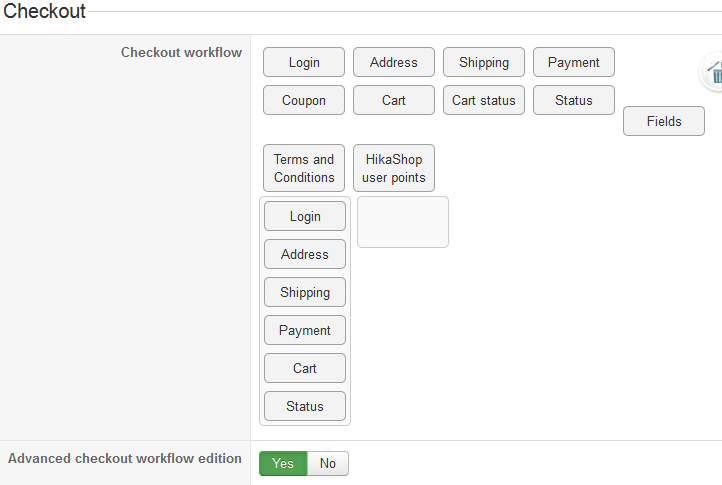Click the Login block in top row

[x=304, y=62]
